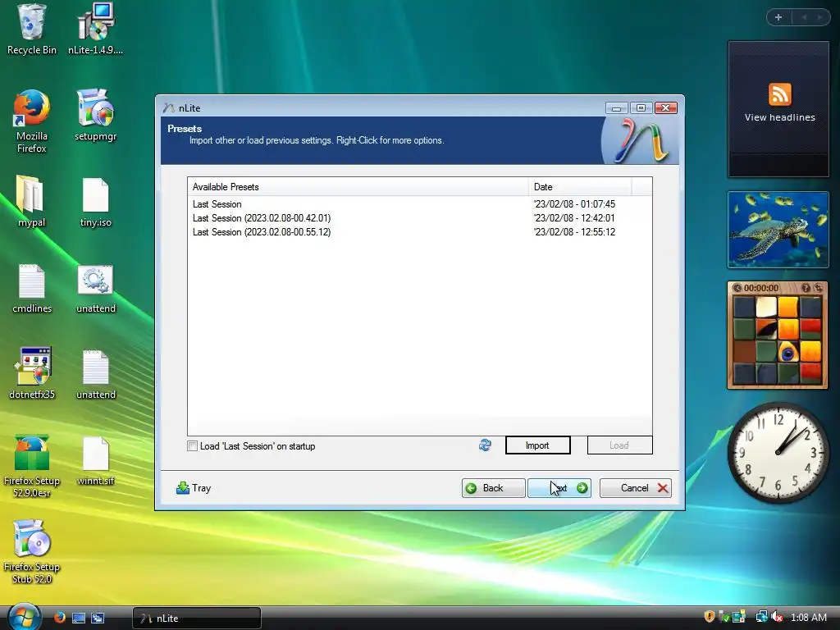Click the network connection tray icon

[x=760, y=617]
